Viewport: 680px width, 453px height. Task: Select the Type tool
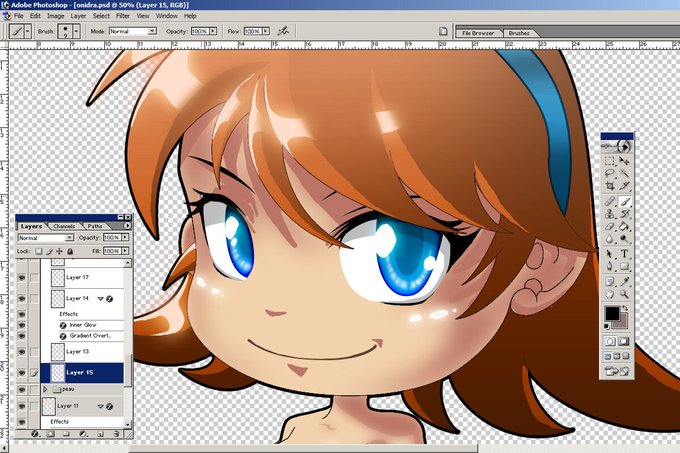point(624,254)
